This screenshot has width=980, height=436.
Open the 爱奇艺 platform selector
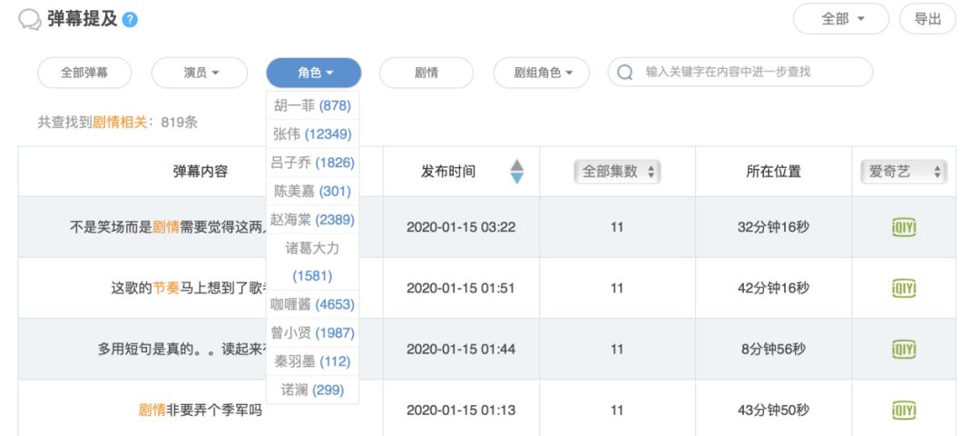[904, 172]
